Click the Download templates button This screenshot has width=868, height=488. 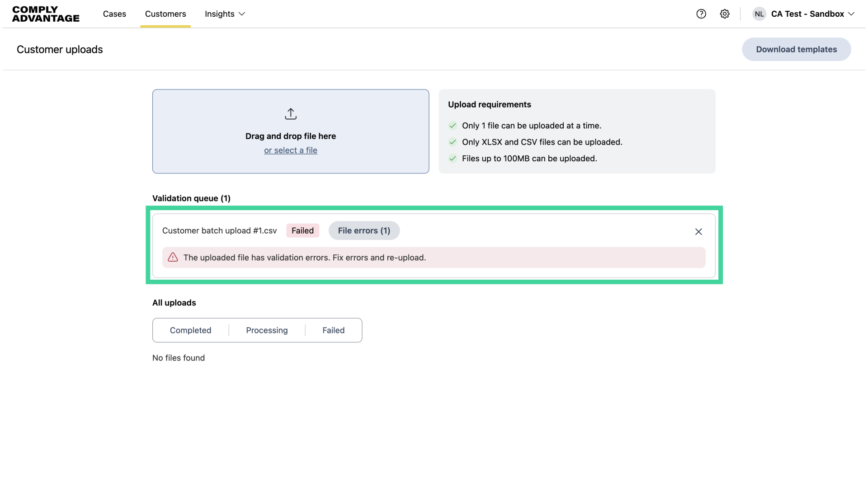pos(796,49)
